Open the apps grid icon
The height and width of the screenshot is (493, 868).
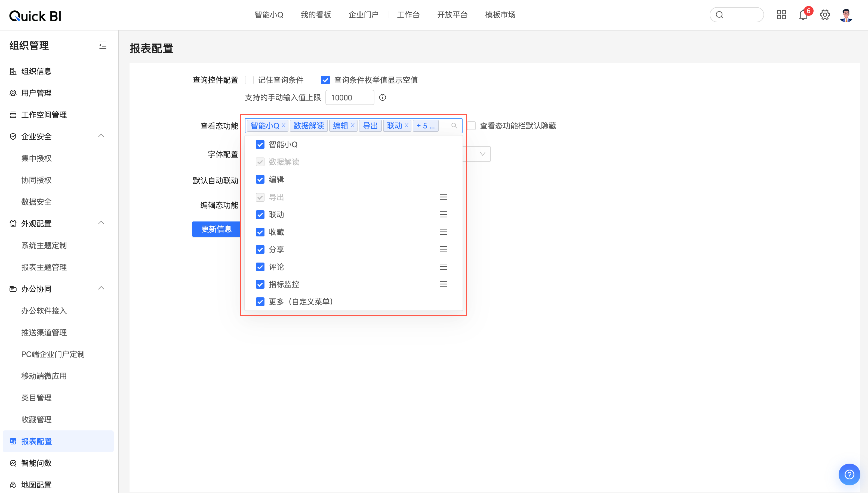coord(781,15)
